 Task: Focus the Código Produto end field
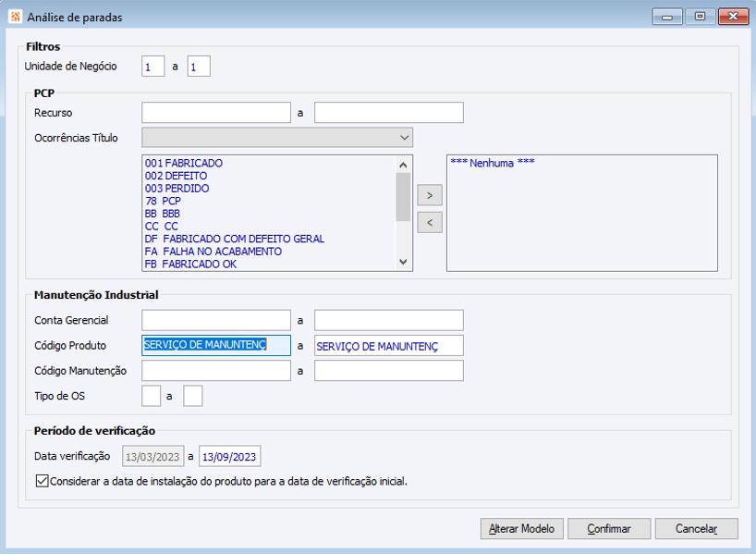coord(389,345)
